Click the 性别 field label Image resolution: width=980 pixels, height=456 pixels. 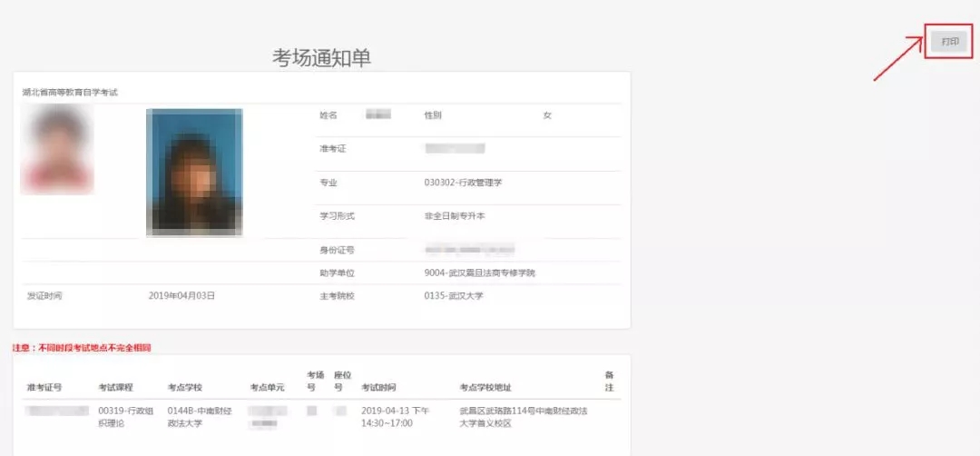[x=433, y=115]
